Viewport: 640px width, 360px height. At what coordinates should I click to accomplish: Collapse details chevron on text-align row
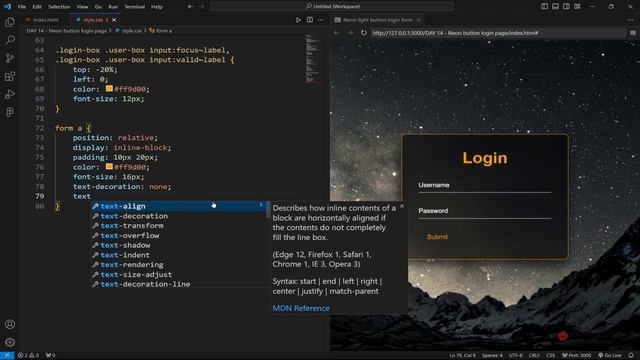[x=261, y=205]
